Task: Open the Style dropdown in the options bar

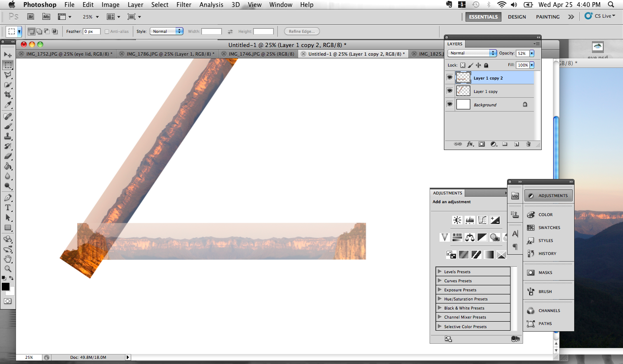Action: (167, 31)
